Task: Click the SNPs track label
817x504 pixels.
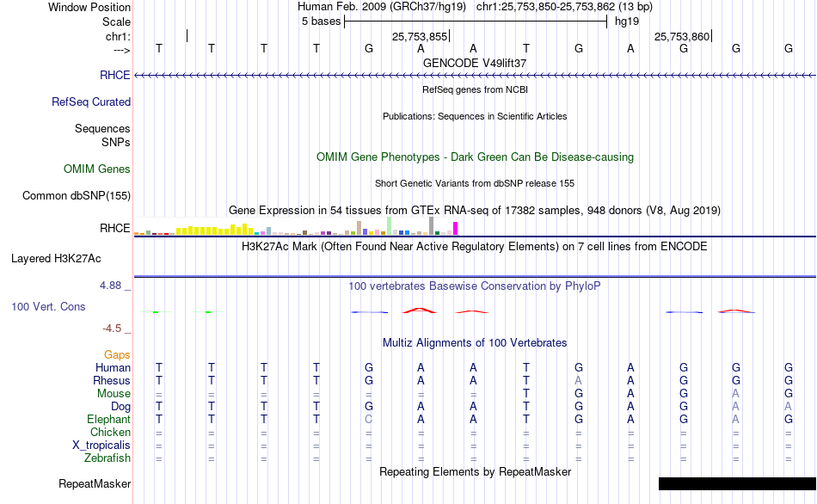Action: pos(116,142)
